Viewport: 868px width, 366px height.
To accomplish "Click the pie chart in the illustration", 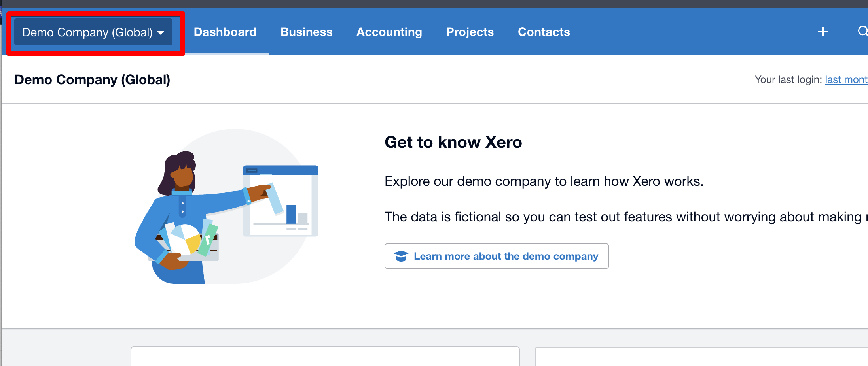I will [185, 238].
